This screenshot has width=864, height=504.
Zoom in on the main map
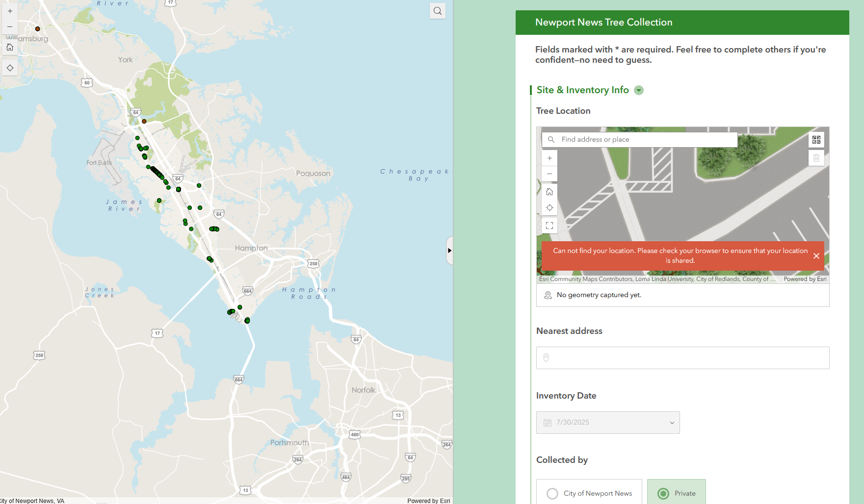(x=10, y=11)
